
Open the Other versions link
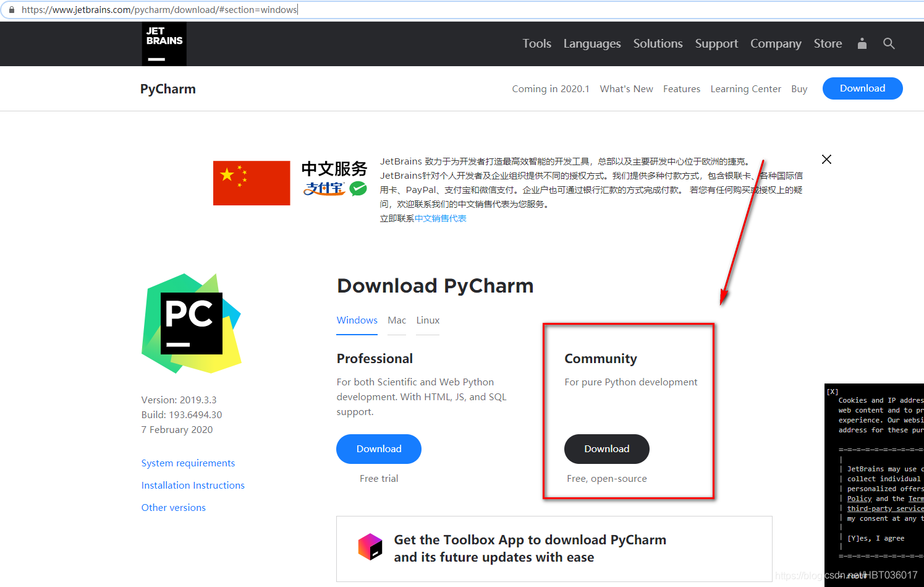pos(174,508)
